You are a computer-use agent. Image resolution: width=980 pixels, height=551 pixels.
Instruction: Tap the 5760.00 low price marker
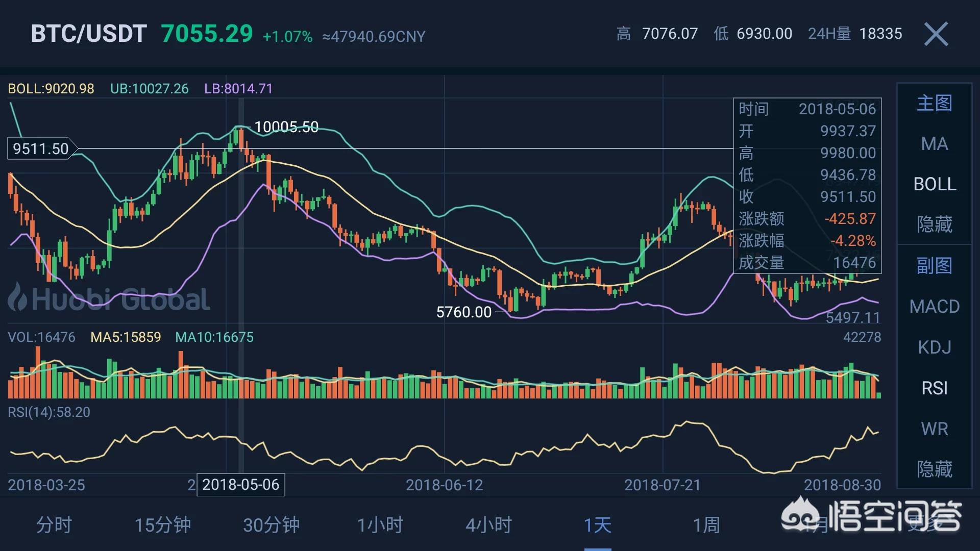463,312
